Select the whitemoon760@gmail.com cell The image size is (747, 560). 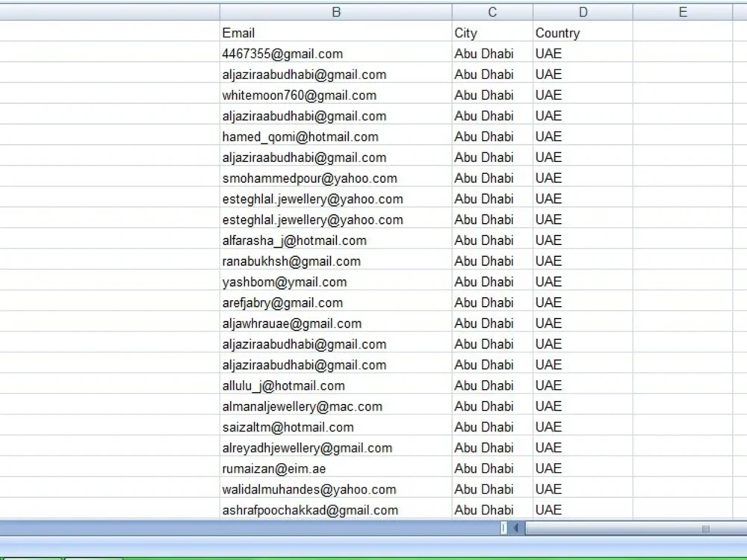tap(336, 96)
